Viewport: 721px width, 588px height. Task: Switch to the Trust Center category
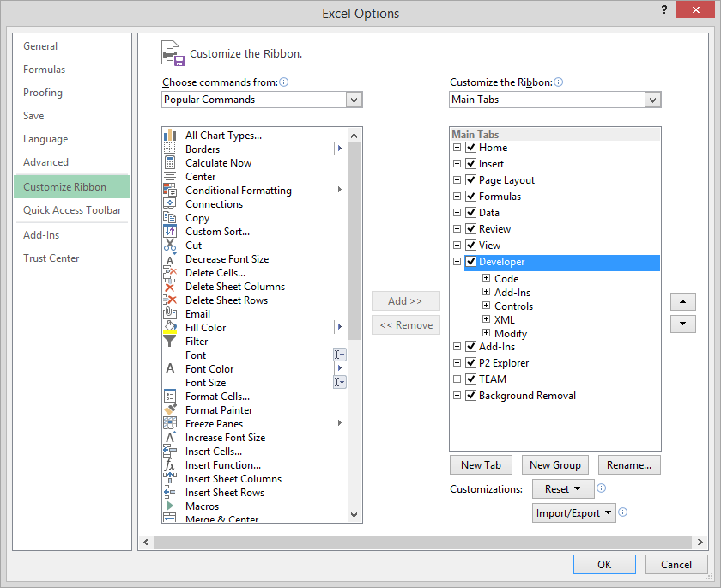tap(51, 258)
